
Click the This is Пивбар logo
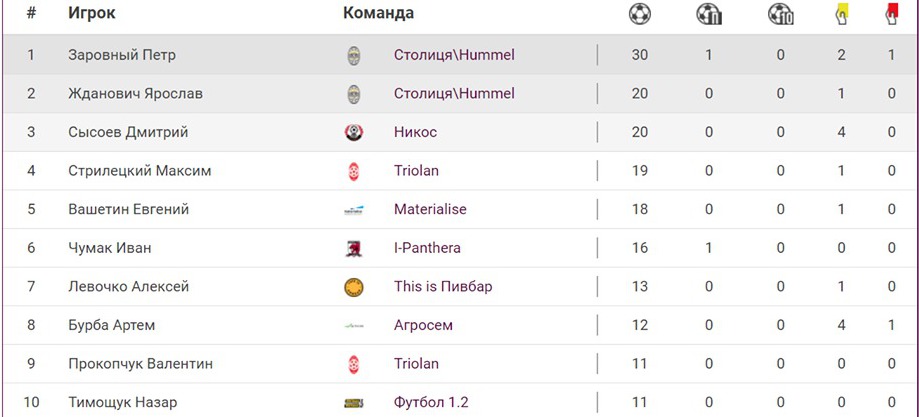pyautogui.click(x=353, y=287)
